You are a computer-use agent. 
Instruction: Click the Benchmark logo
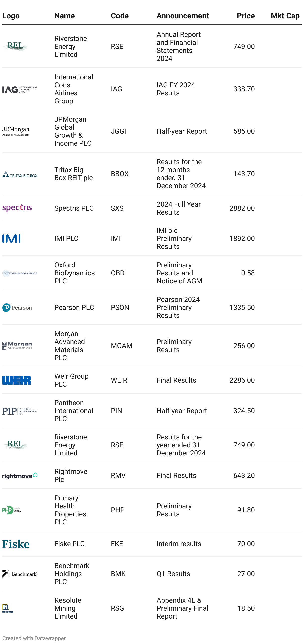pyautogui.click(x=20, y=574)
